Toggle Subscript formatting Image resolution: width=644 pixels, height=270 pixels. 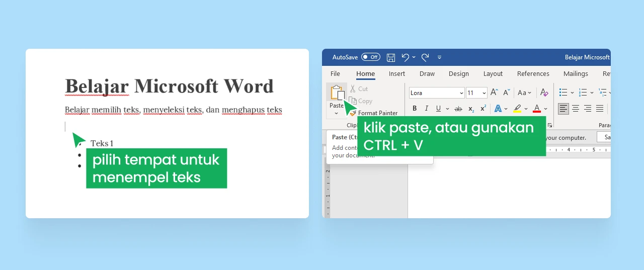pyautogui.click(x=471, y=109)
